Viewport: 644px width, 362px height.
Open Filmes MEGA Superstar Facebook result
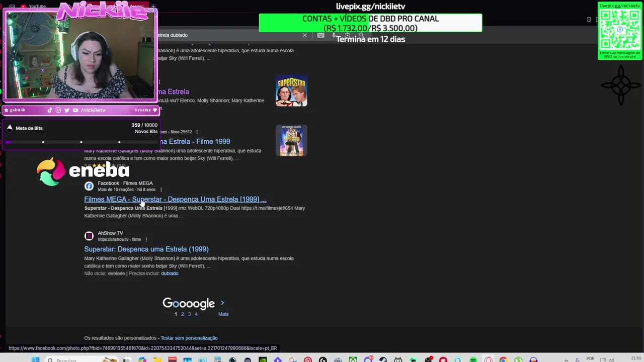click(175, 199)
